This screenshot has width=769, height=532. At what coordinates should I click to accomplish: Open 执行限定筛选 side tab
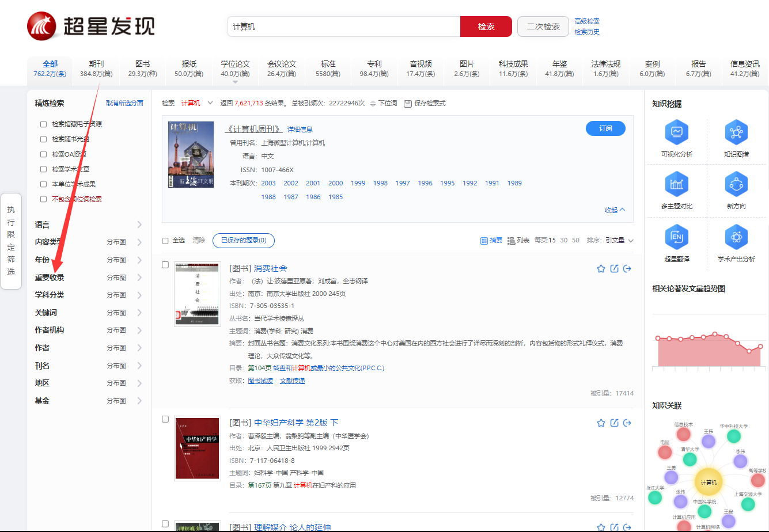coord(11,241)
